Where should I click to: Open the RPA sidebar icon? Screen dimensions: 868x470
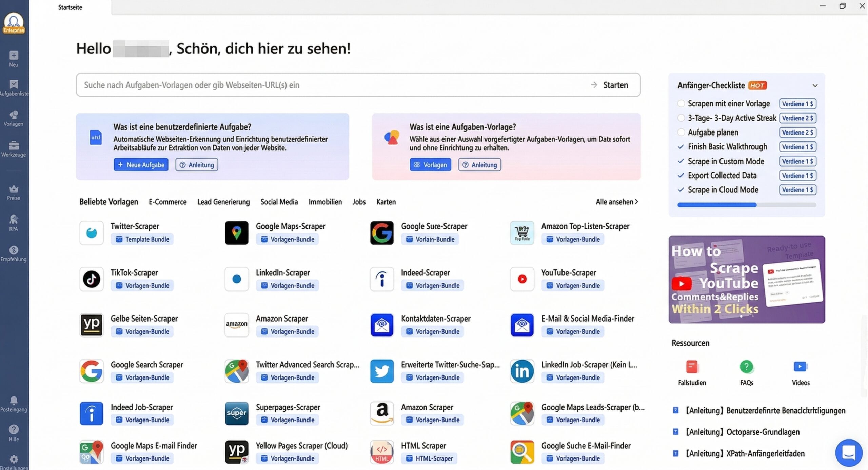pos(14,220)
